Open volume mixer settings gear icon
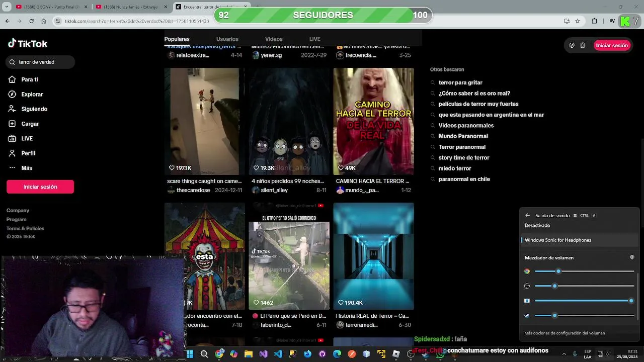This screenshot has width=644, height=362. click(632, 257)
